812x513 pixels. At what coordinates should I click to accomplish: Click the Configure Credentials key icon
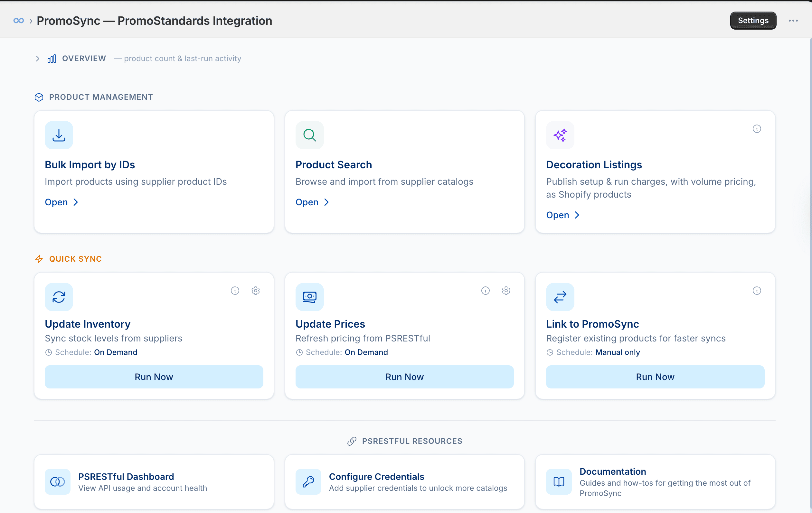point(308,482)
